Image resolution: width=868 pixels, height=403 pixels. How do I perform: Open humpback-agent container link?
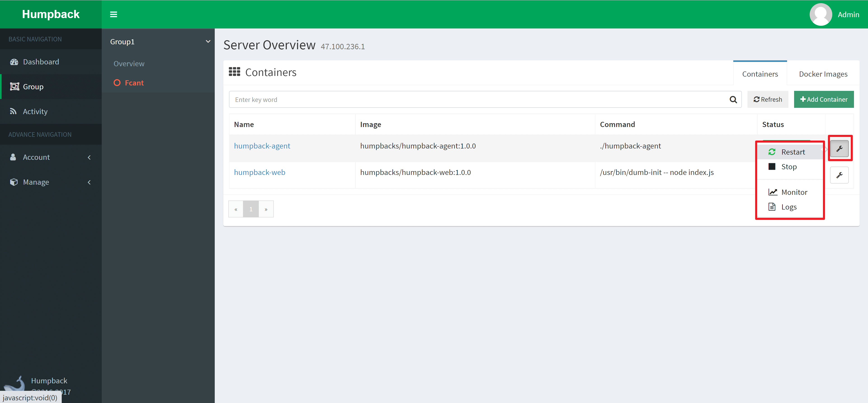coord(262,146)
